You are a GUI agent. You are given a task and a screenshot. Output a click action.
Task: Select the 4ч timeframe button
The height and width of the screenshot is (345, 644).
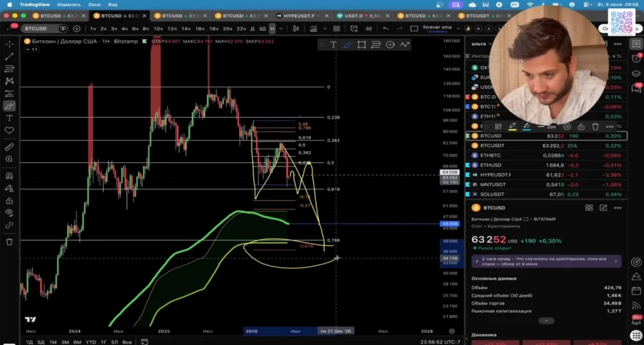[125, 29]
